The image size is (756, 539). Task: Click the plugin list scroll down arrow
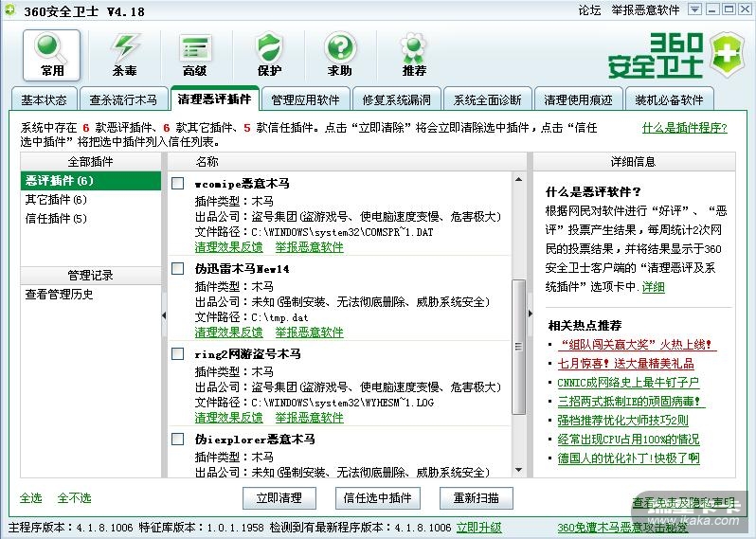click(519, 470)
